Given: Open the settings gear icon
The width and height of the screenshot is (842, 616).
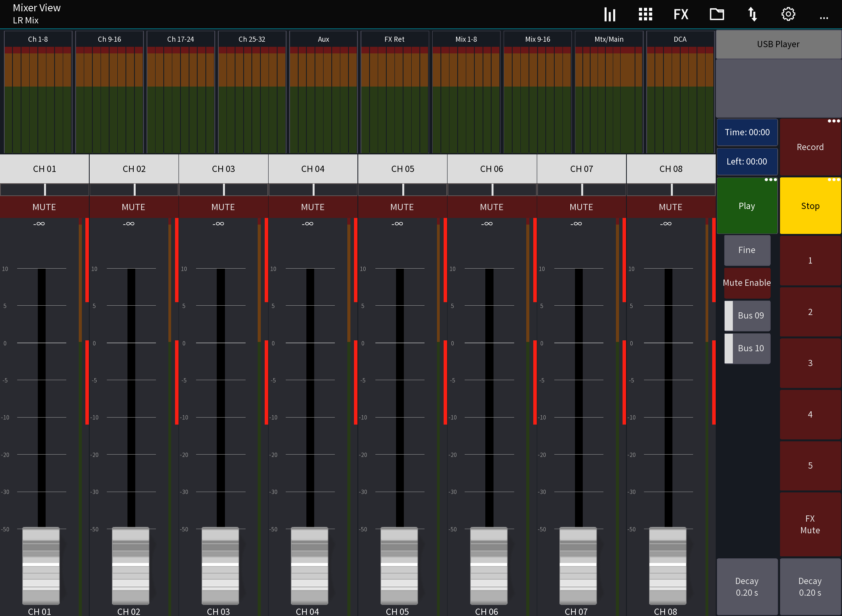Looking at the screenshot, I should coord(788,14).
